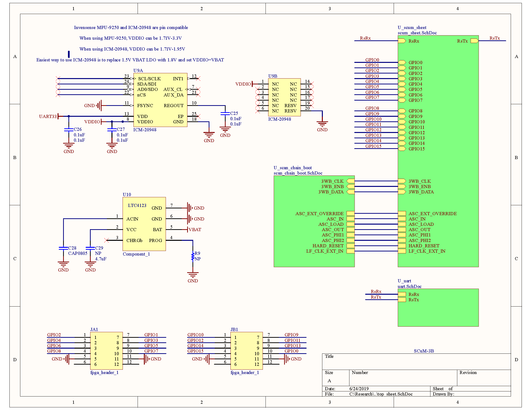Click note 'Invensense MPU-9250 and ICM-20948 are pin compatible'
532x411 pixels.
tap(131, 28)
